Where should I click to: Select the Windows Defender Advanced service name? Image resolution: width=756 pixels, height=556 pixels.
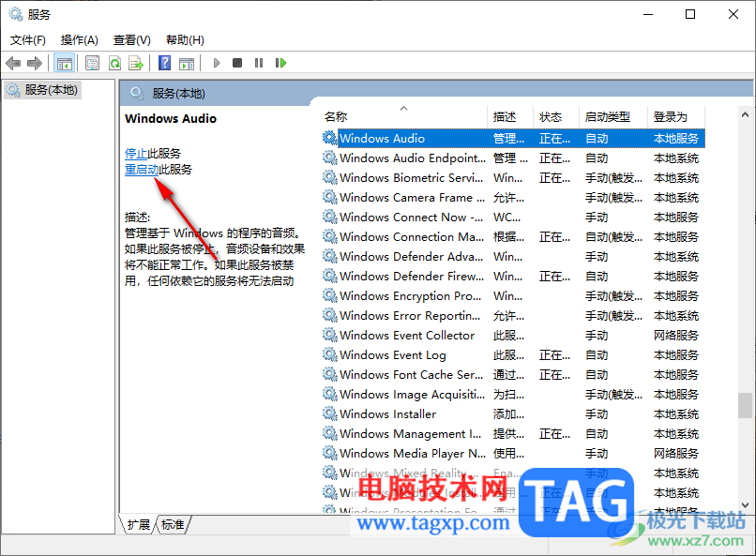(x=411, y=256)
